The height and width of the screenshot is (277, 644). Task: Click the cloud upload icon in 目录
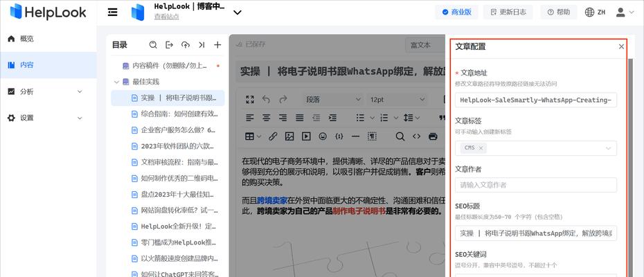pyautogui.click(x=185, y=45)
